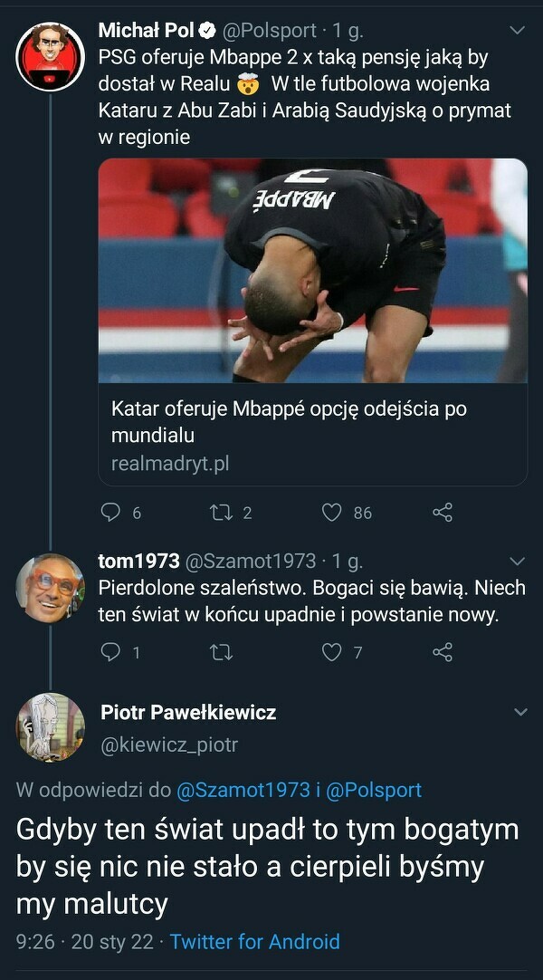Open Piotr Pawełkiewicz tweet options menu
Image resolution: width=543 pixels, height=980 pixels.
pos(520,713)
